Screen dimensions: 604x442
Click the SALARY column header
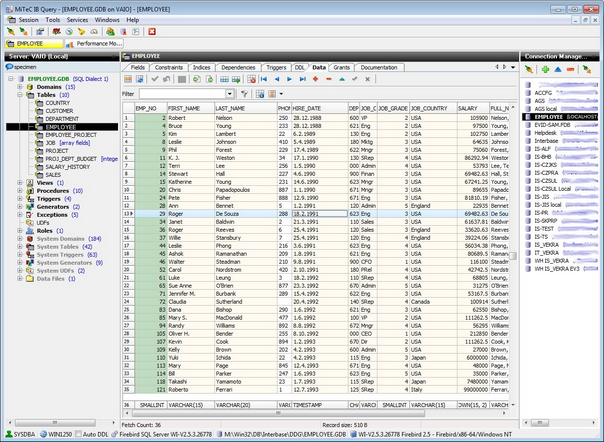(468, 106)
